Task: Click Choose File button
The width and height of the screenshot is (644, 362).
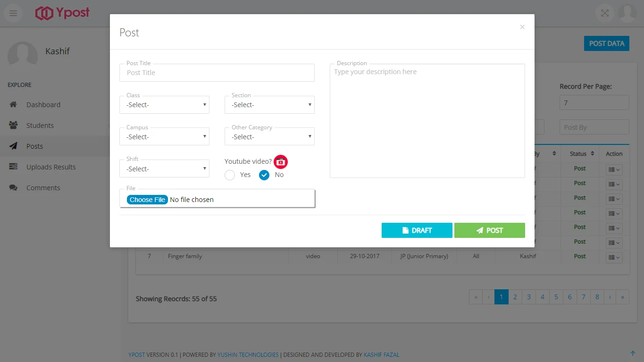Action: pyautogui.click(x=147, y=200)
